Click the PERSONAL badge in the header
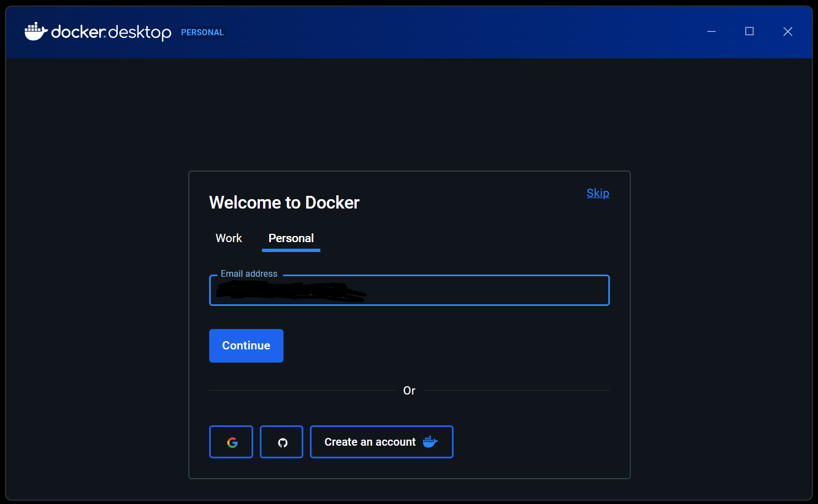 point(202,32)
